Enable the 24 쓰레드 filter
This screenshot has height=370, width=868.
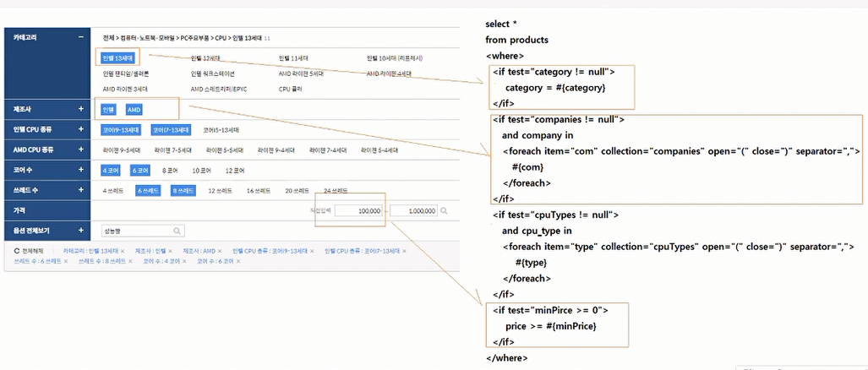(336, 190)
